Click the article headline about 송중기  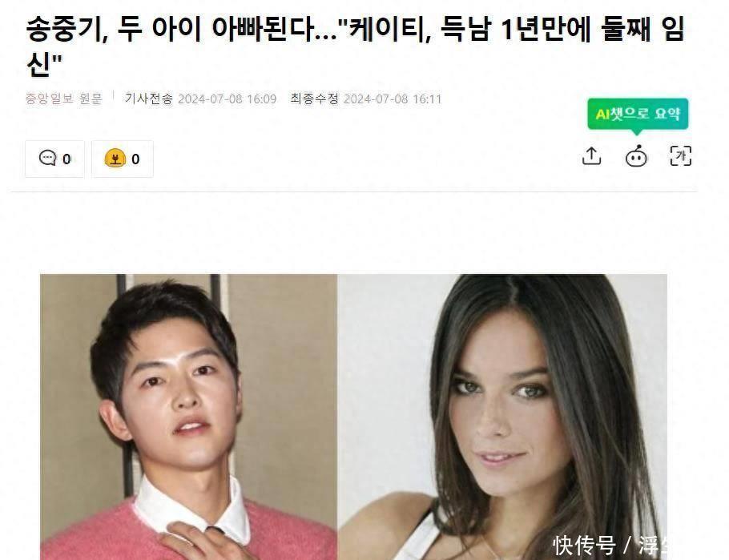point(355,46)
